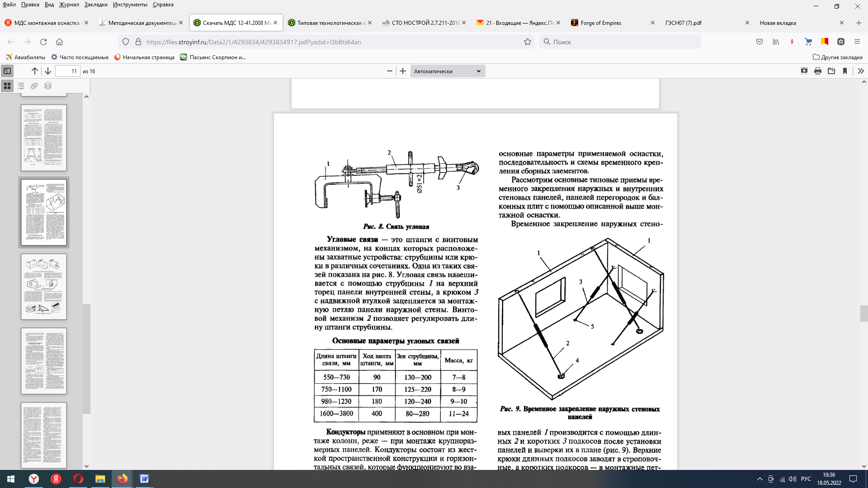Open library history icon in toolbar
868x488 pixels.
point(776,42)
